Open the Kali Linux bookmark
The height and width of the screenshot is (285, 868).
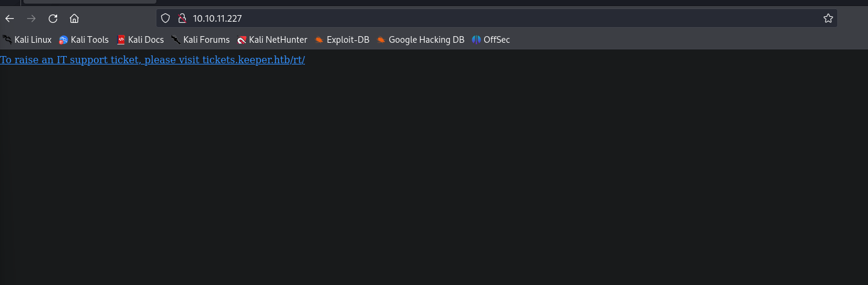tap(27, 40)
